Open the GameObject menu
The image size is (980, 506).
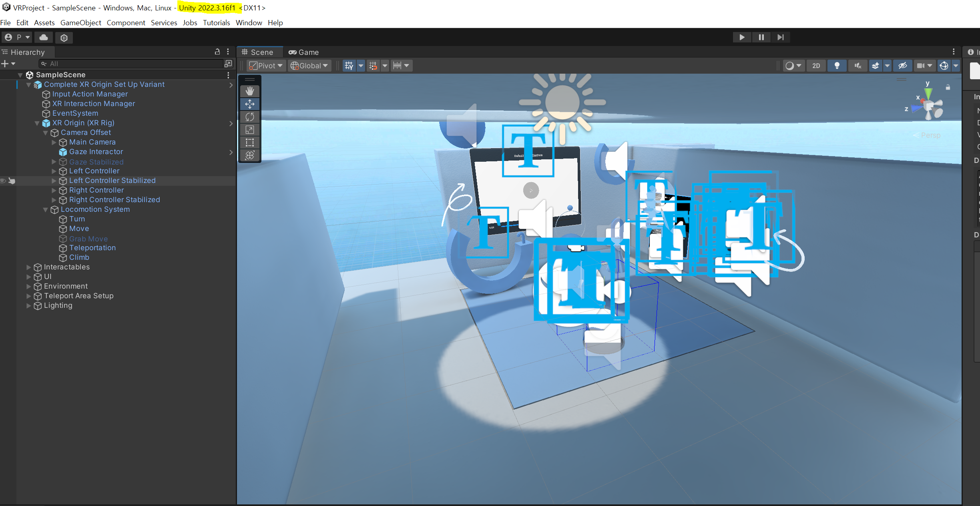(80, 23)
